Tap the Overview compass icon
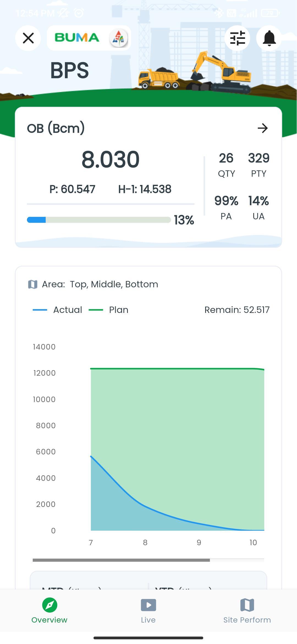This screenshot has width=297, height=644. 50,605
